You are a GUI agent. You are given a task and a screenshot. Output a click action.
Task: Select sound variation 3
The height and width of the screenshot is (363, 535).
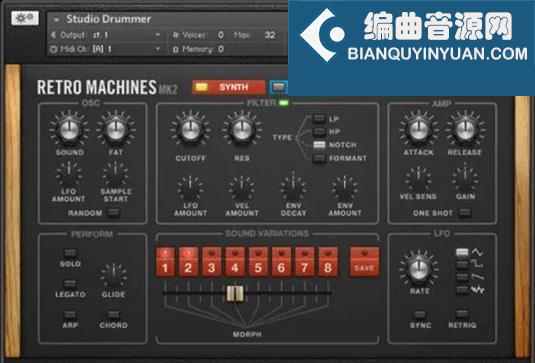[212, 261]
